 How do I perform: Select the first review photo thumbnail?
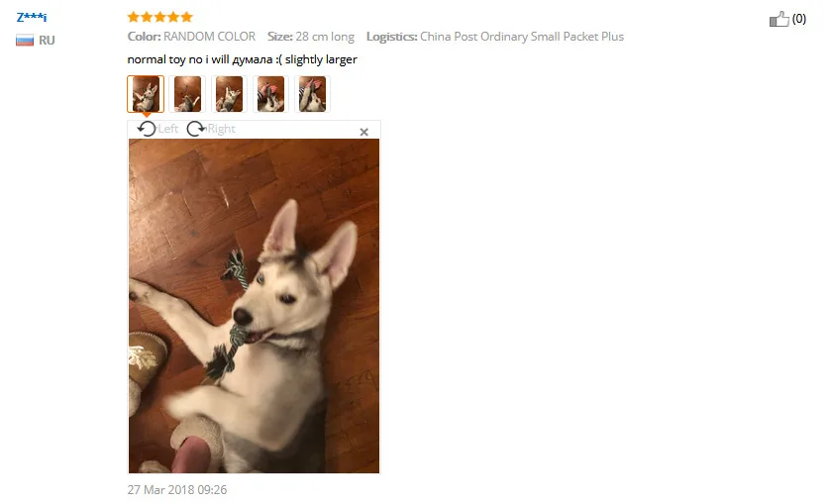click(x=146, y=94)
